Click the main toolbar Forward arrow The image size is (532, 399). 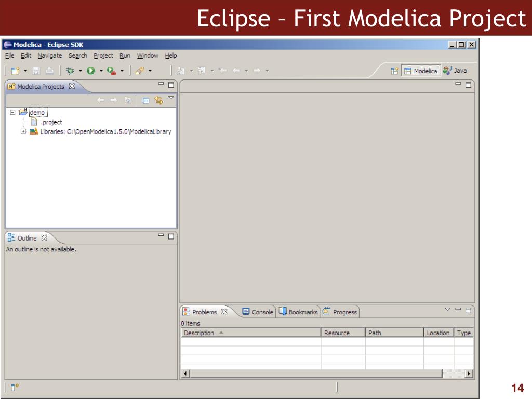click(257, 71)
